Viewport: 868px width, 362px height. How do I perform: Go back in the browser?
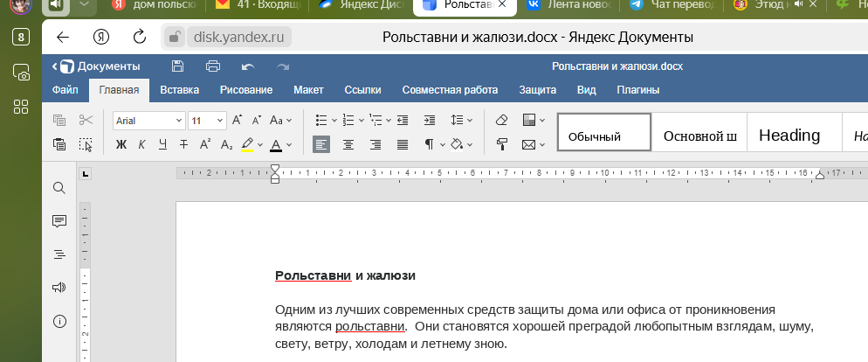(63, 37)
